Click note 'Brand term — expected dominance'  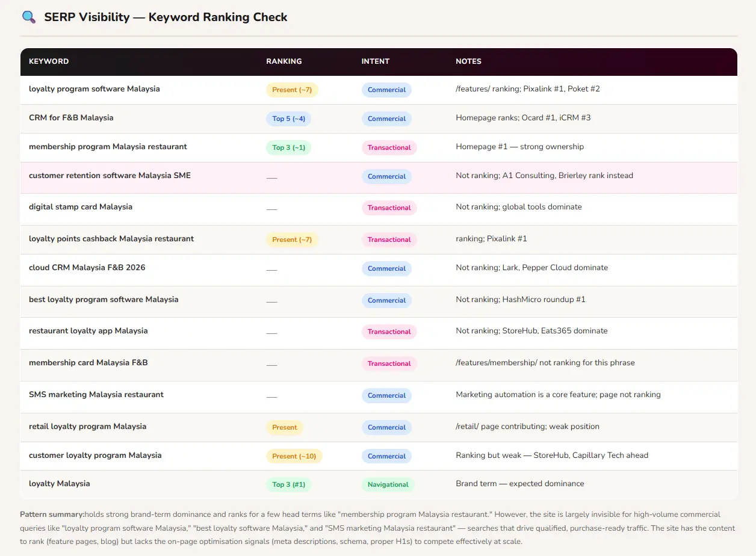tap(520, 484)
